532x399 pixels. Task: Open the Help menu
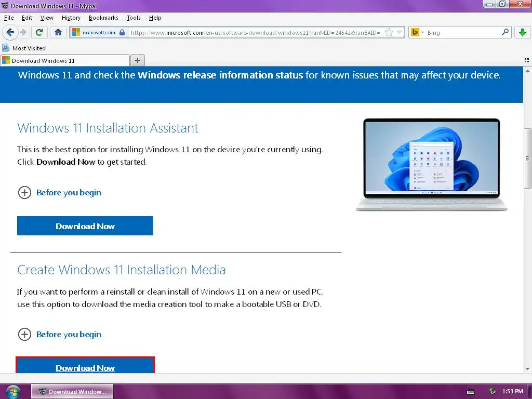pos(155,18)
